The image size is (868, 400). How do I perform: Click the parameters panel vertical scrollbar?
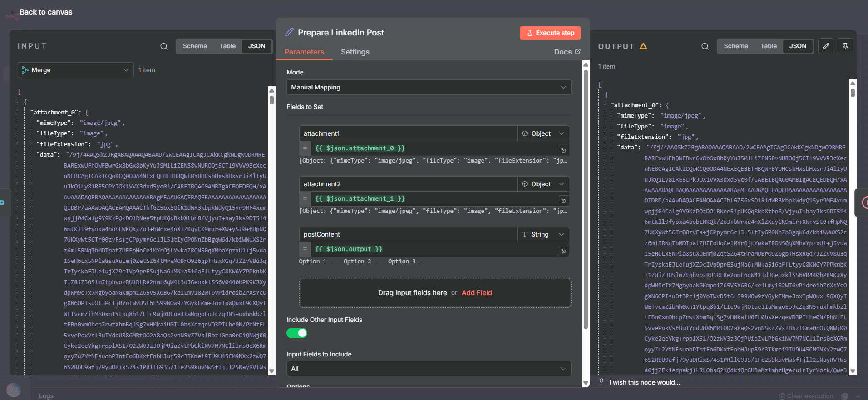(586, 200)
